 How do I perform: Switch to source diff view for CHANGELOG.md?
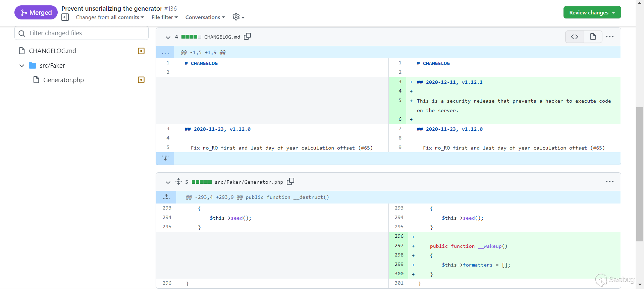(575, 37)
